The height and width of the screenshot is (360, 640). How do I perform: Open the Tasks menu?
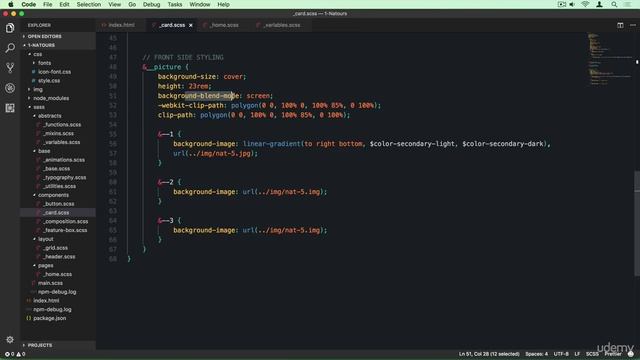(175, 4)
